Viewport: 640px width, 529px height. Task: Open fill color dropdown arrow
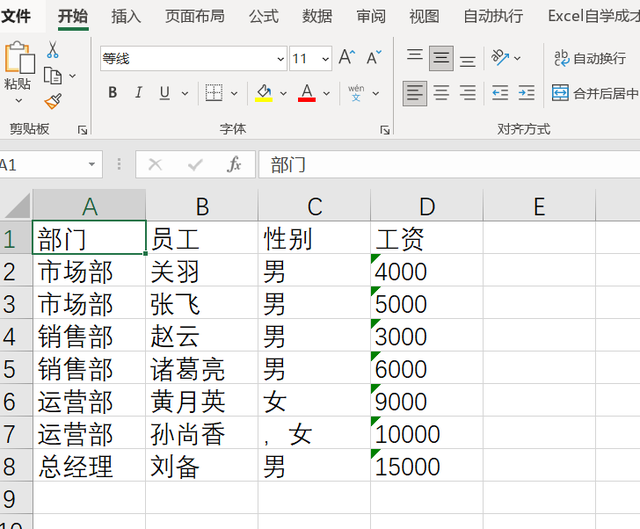tap(283, 93)
